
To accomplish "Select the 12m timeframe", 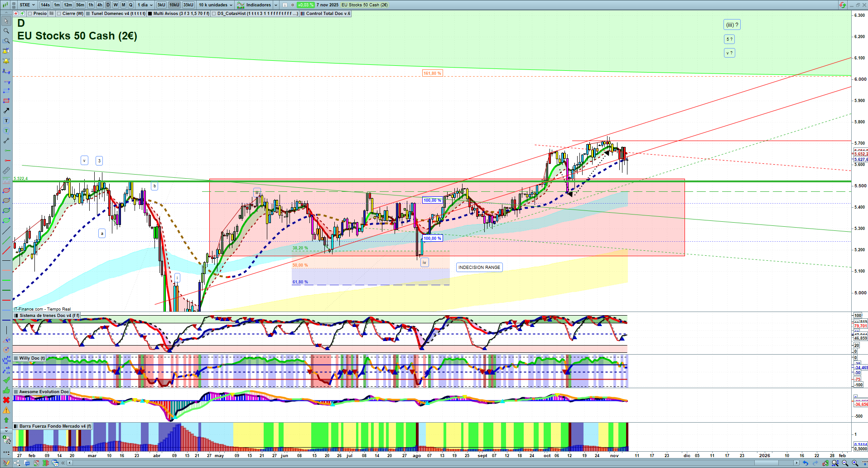I will 68,5.
